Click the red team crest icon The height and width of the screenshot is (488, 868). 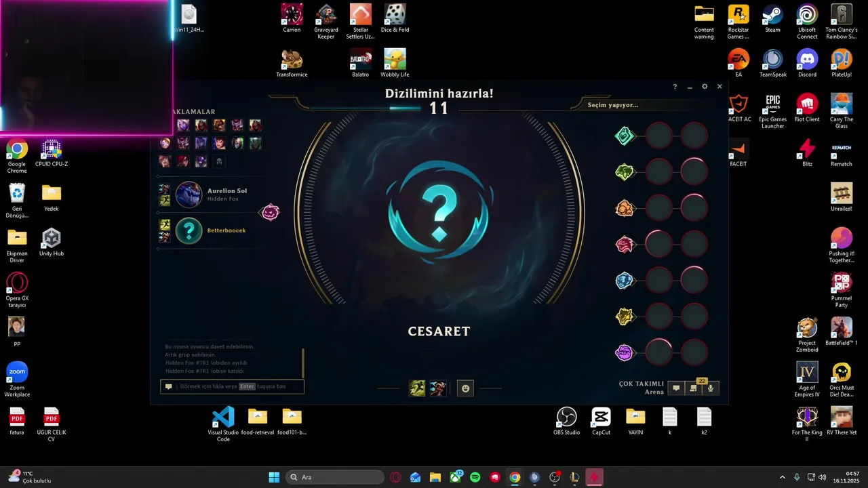point(625,244)
